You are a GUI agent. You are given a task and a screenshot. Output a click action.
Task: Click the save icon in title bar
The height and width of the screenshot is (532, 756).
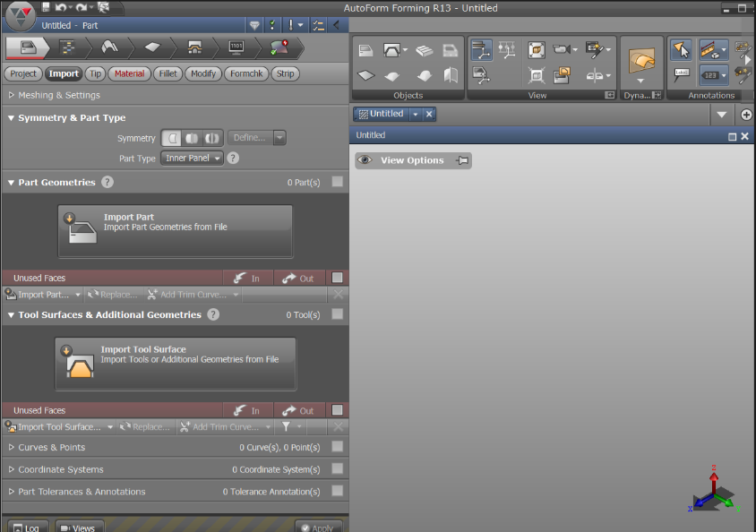(x=47, y=7)
